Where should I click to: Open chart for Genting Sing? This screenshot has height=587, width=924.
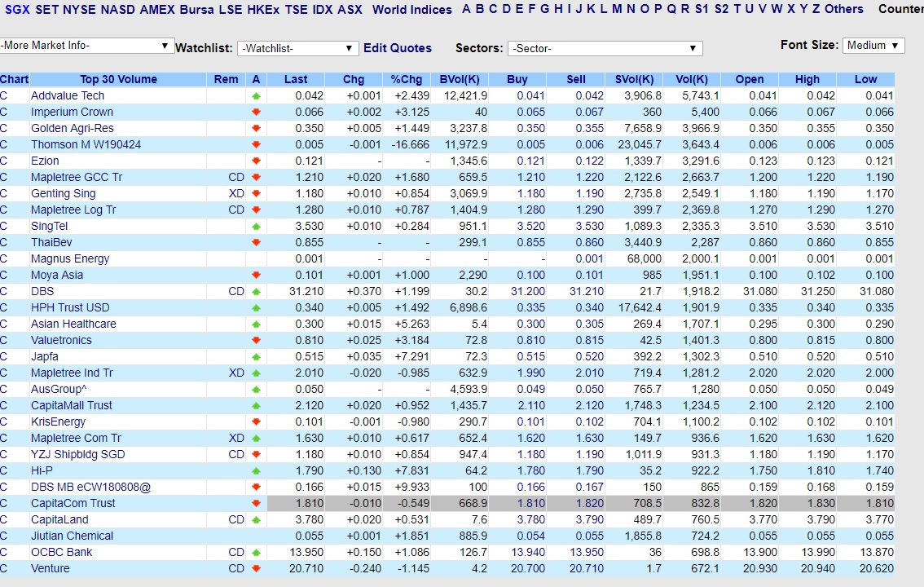pos(3,193)
